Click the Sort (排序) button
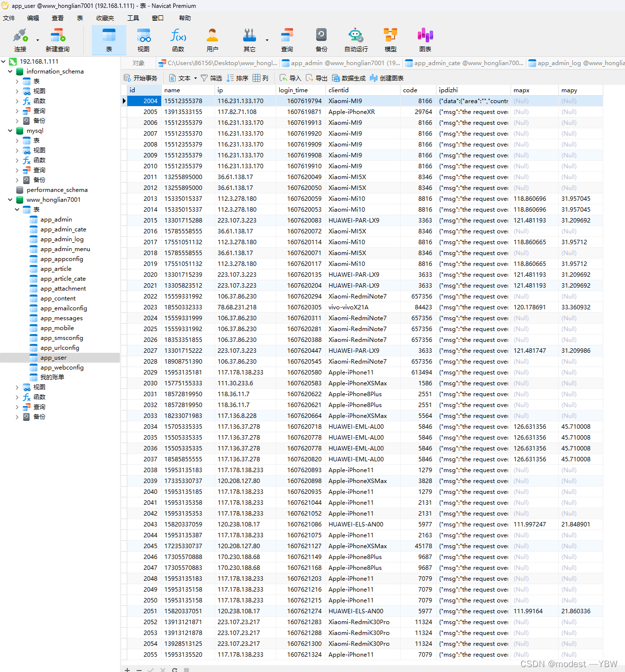The image size is (625, 672). point(237,78)
